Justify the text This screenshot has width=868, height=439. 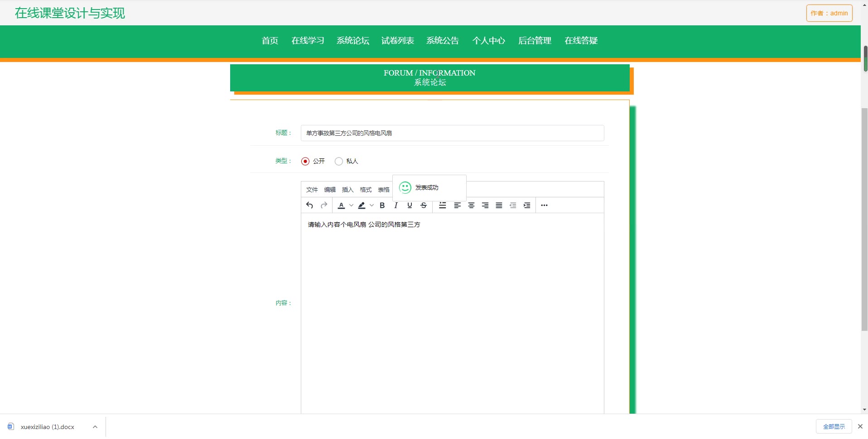pos(499,205)
